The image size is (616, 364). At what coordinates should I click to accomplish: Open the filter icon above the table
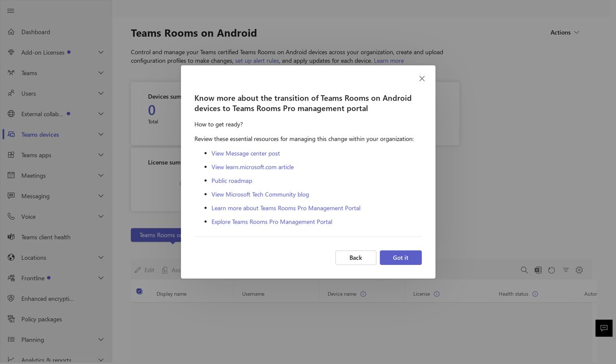pyautogui.click(x=566, y=270)
